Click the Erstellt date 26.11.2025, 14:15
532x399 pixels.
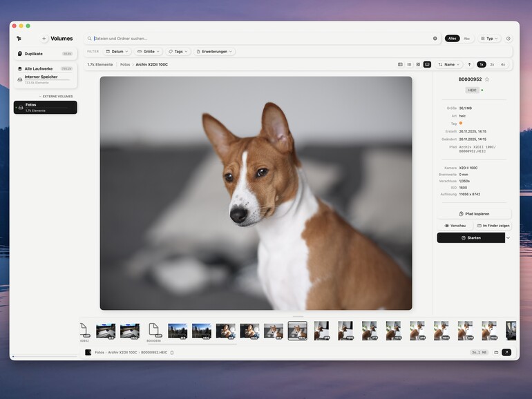(473, 131)
